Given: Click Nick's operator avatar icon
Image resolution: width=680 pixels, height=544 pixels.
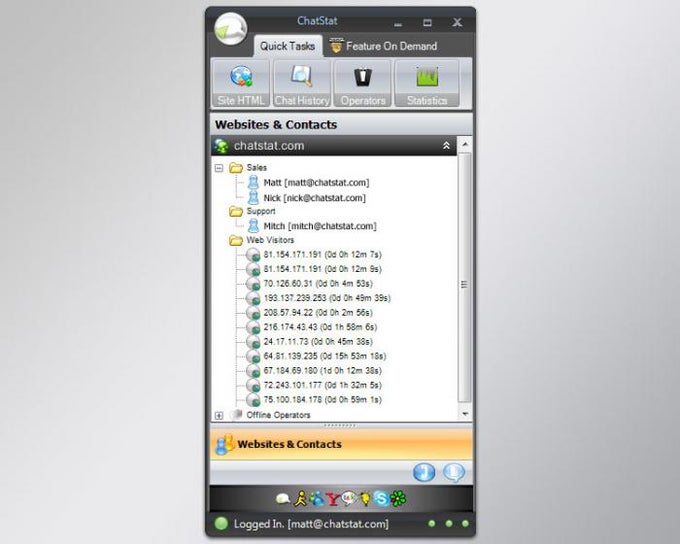Looking at the screenshot, I should point(253,198).
